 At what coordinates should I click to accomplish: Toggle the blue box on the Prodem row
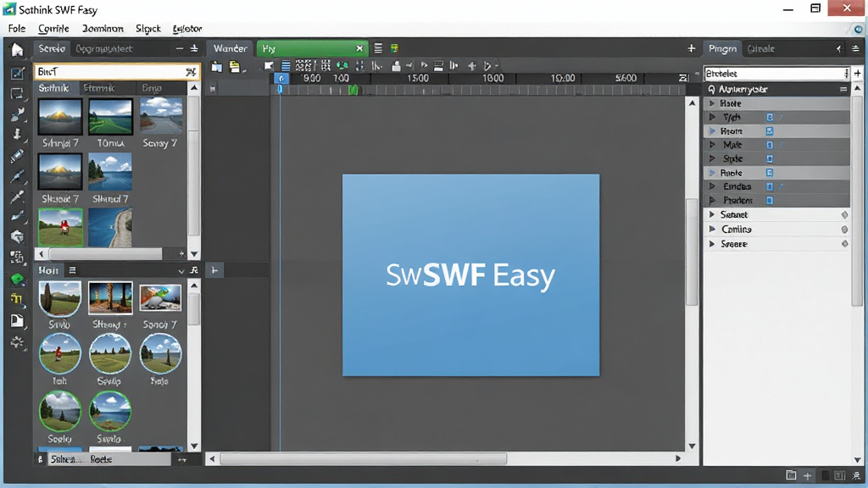coord(770,200)
